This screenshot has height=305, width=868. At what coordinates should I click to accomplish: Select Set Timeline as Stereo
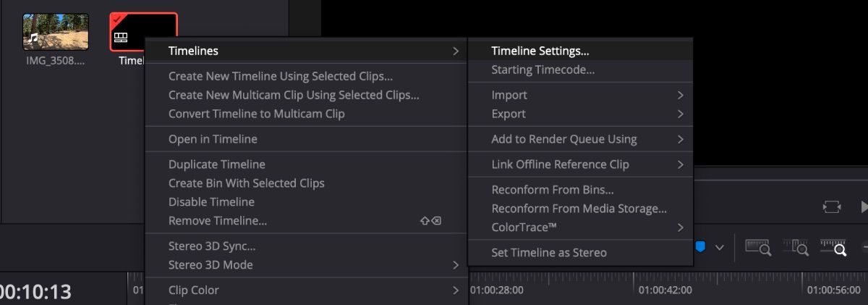tap(548, 253)
